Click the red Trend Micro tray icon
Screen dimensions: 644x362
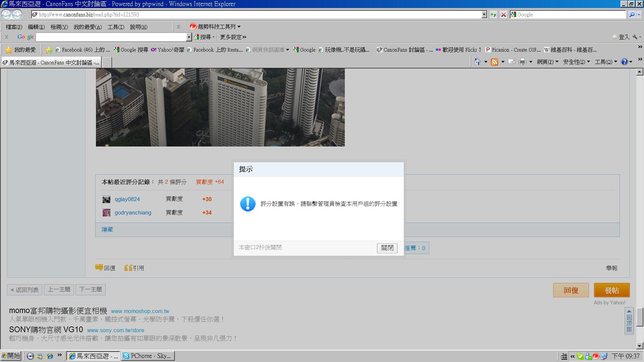point(596,356)
